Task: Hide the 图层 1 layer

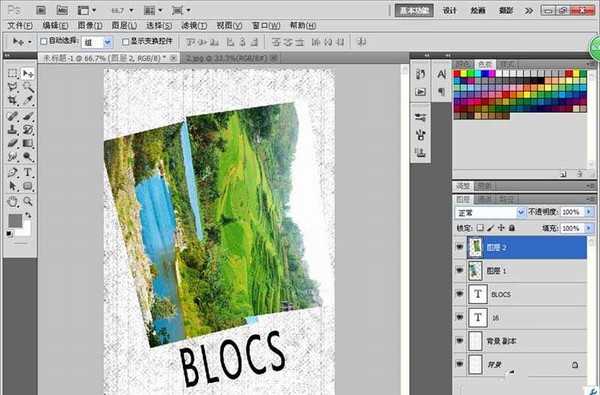Action: point(460,271)
